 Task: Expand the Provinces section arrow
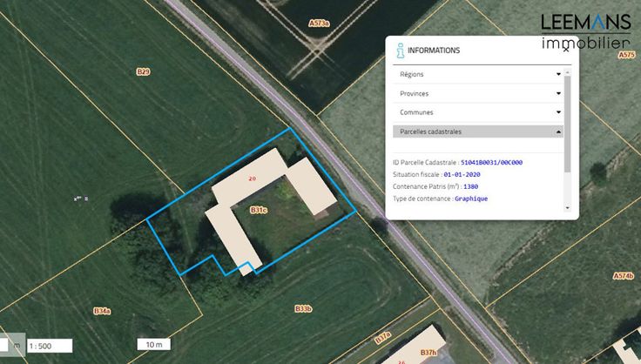point(558,93)
